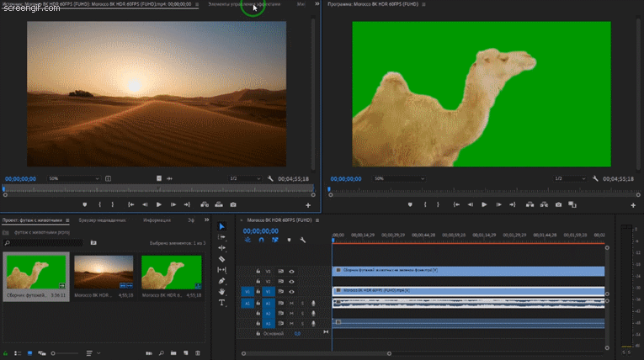Viewport: 644px width, 360px height.
Task: Toggle lock on V3 track
Action: tap(258, 272)
